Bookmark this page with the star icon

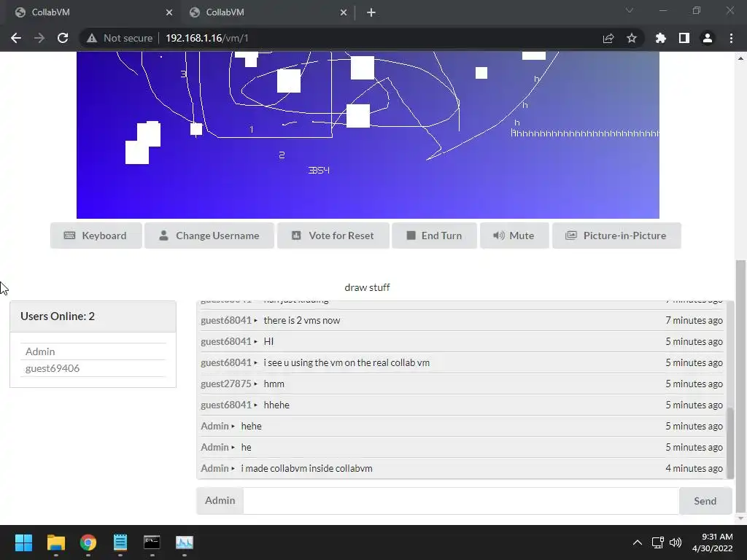631,38
